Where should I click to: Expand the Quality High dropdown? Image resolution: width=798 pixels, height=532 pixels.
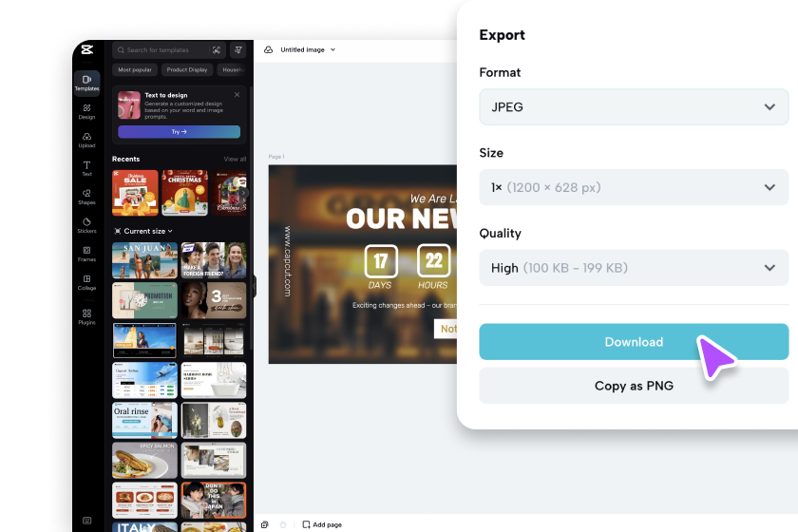[634, 268]
